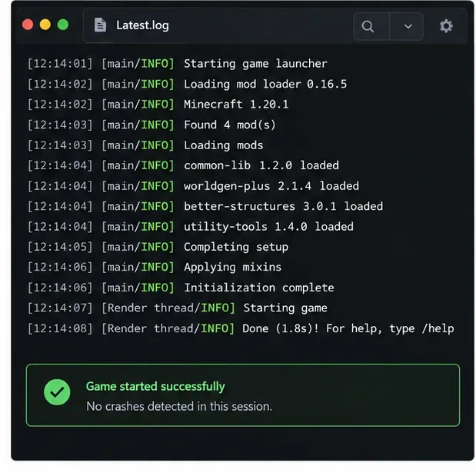Click the [12:14:07] timestamp
476x476 pixels.
(60, 308)
